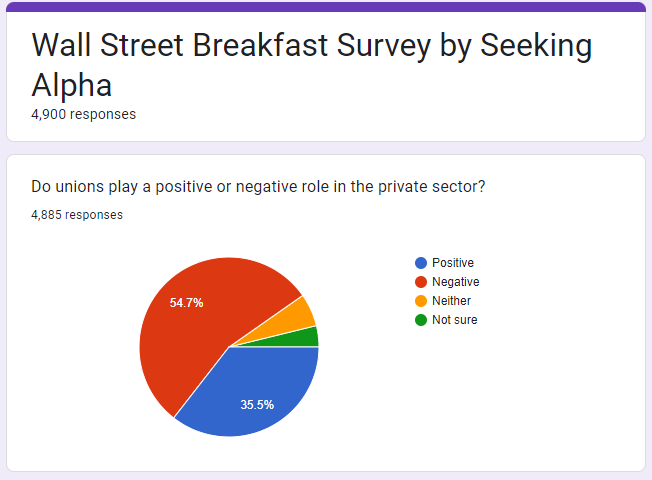Viewport: 652px width, 480px height.
Task: Click the 35.5% percentage label
Action: click(x=257, y=405)
